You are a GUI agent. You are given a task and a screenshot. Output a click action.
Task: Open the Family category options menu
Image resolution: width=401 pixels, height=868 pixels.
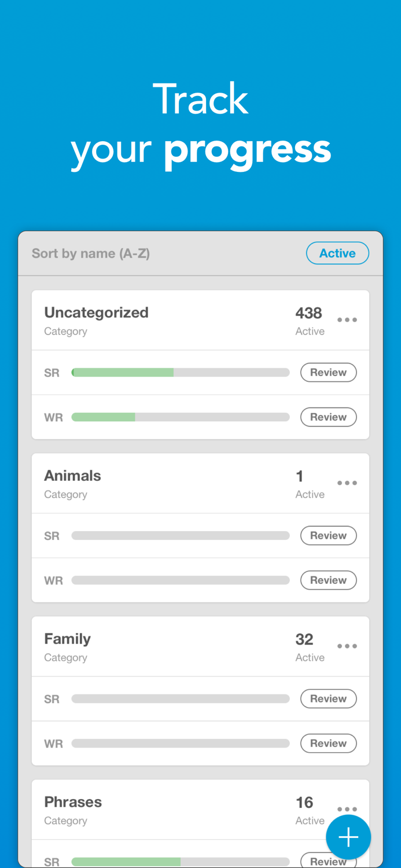pyautogui.click(x=347, y=646)
